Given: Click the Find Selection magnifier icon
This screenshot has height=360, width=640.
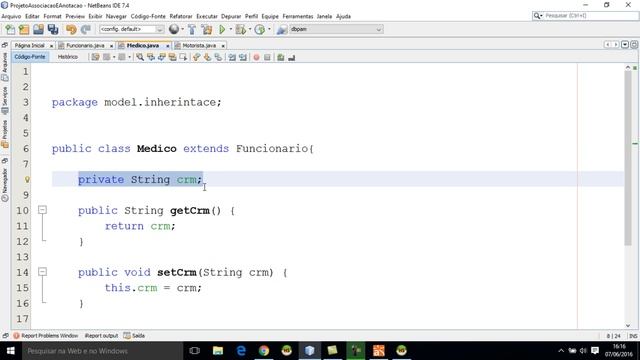Looking at the screenshot, I should click(140, 58).
